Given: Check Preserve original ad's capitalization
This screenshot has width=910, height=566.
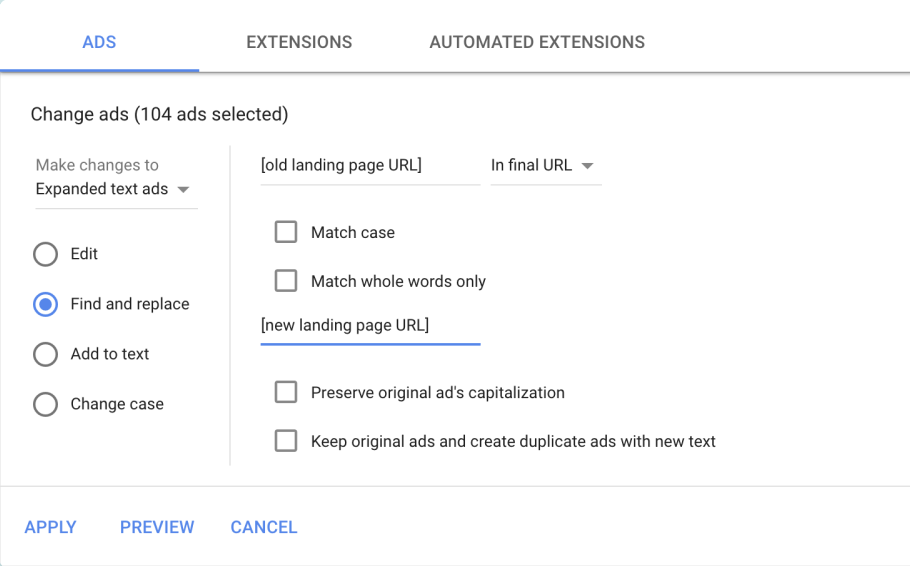Looking at the screenshot, I should tap(286, 392).
